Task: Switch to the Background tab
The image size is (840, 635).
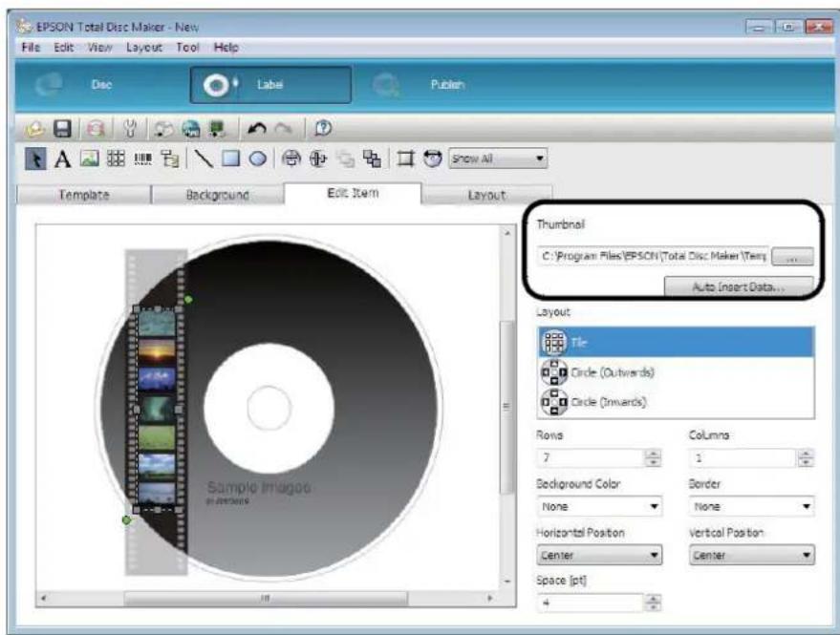Action: [218, 195]
